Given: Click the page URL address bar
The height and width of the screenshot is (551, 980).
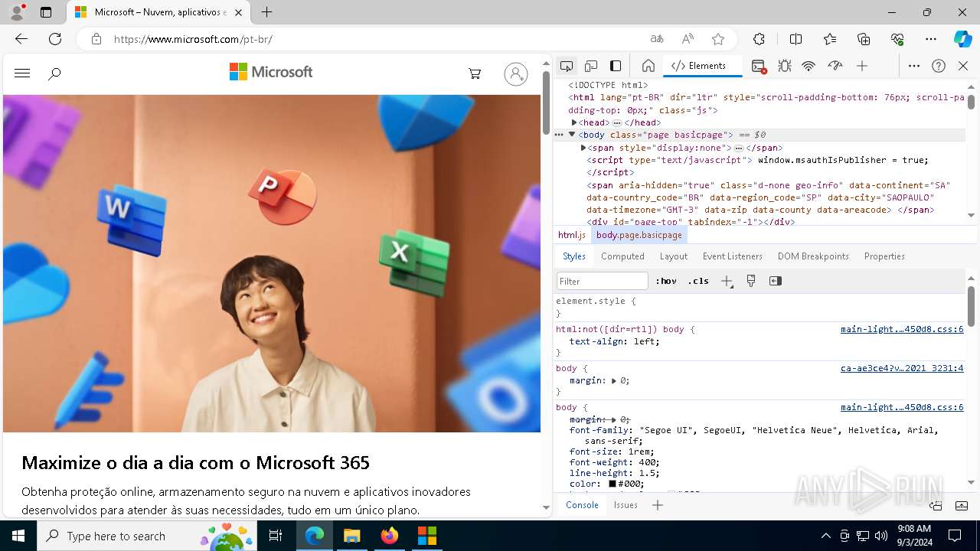Looking at the screenshot, I should (x=375, y=39).
